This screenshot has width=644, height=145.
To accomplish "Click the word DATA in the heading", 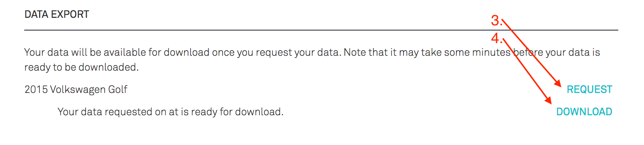I will point(36,14).
